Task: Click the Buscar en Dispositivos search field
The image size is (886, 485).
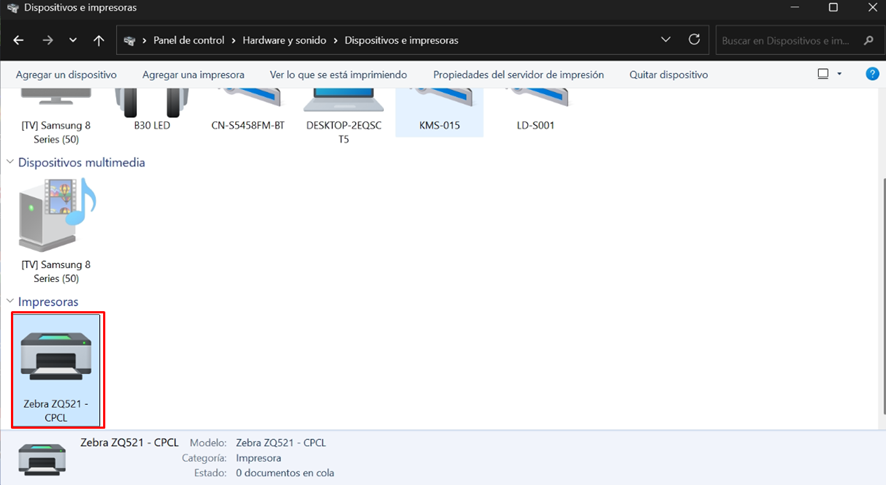Action: pyautogui.click(x=790, y=41)
